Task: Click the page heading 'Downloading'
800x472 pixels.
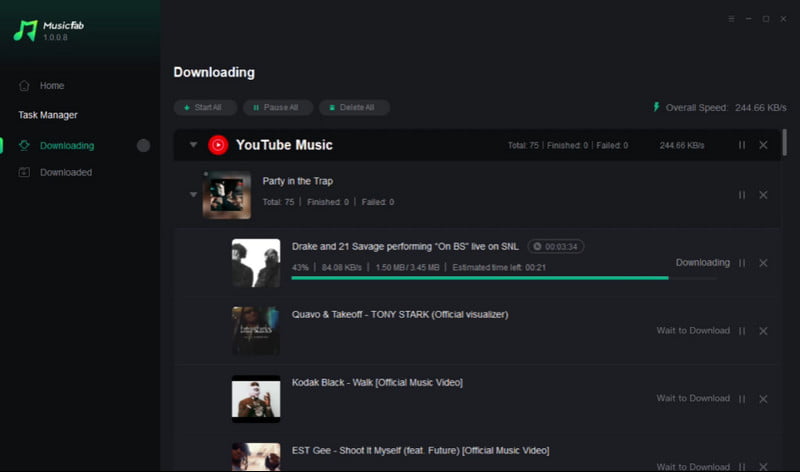Action: coord(214,72)
